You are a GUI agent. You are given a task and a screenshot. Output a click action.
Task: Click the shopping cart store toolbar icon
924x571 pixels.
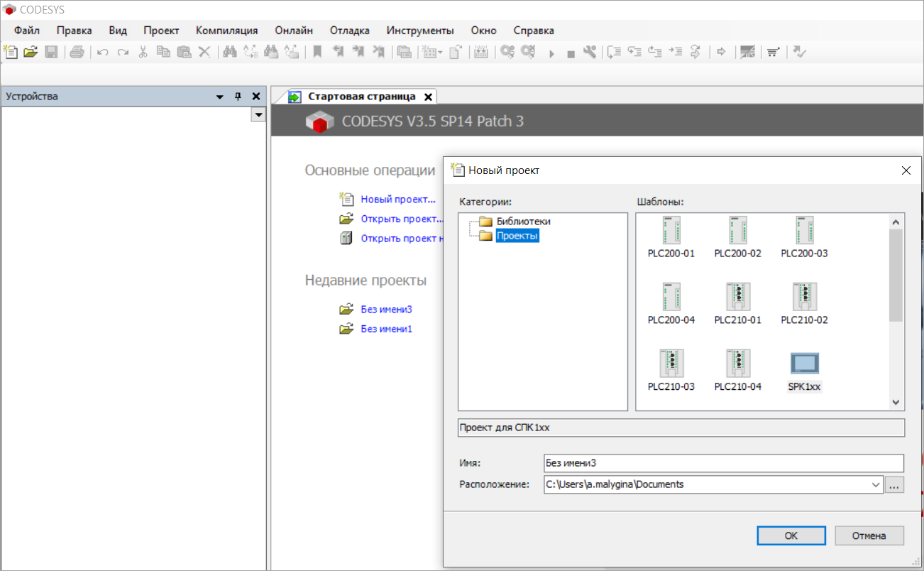[773, 52]
